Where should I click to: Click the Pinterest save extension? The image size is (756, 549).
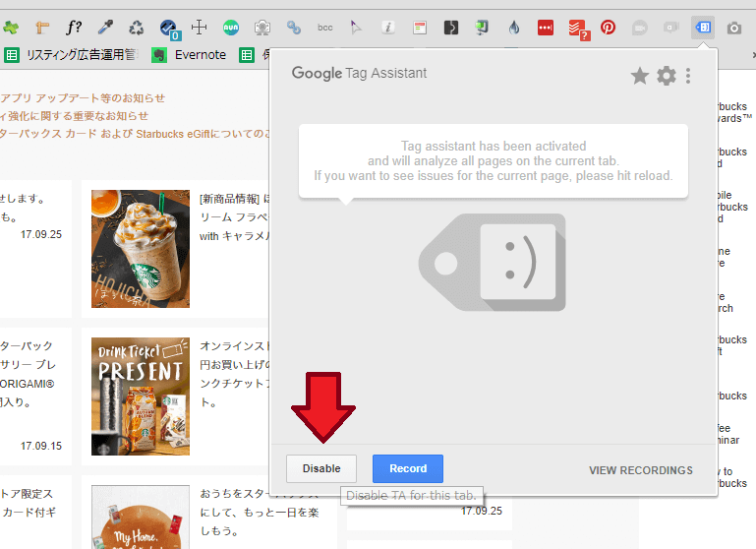point(608,28)
